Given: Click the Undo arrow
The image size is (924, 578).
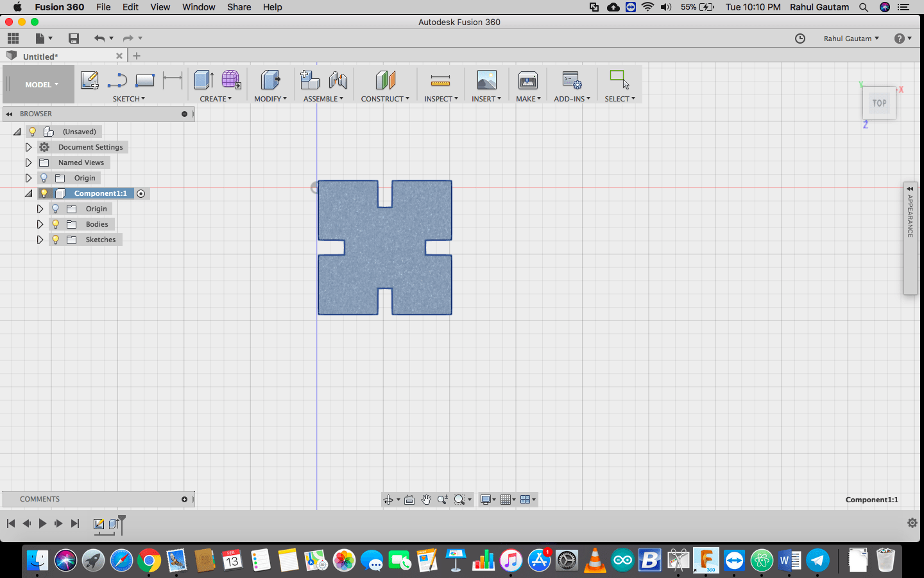Looking at the screenshot, I should pos(99,39).
